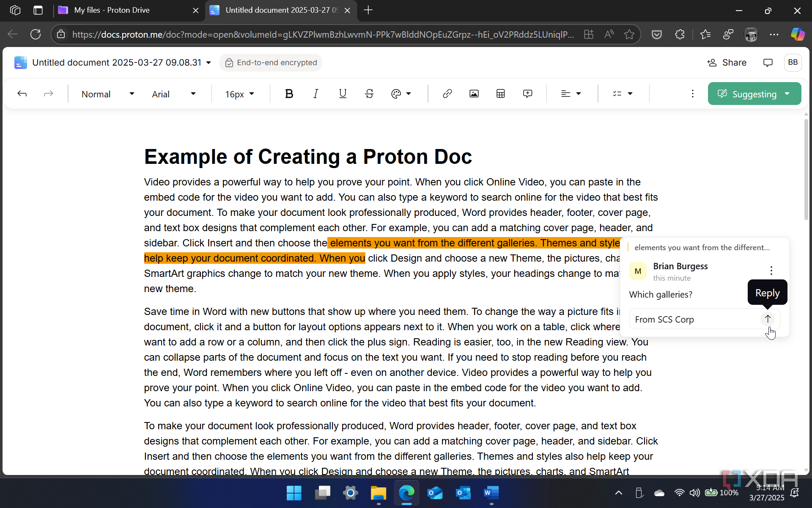Expand the document title dropdown arrow
This screenshot has height=508, width=812.
[x=208, y=63]
